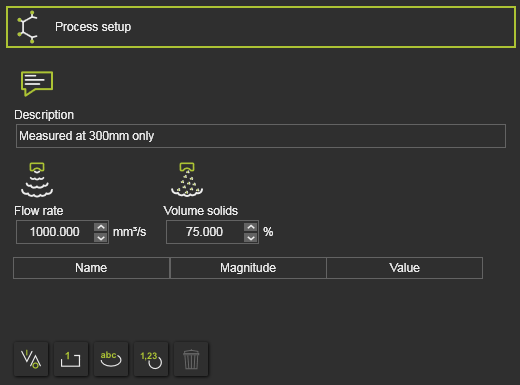Viewport: 520px width, 385px height.
Task: Click the add integer parameter button
Action: pos(71,359)
